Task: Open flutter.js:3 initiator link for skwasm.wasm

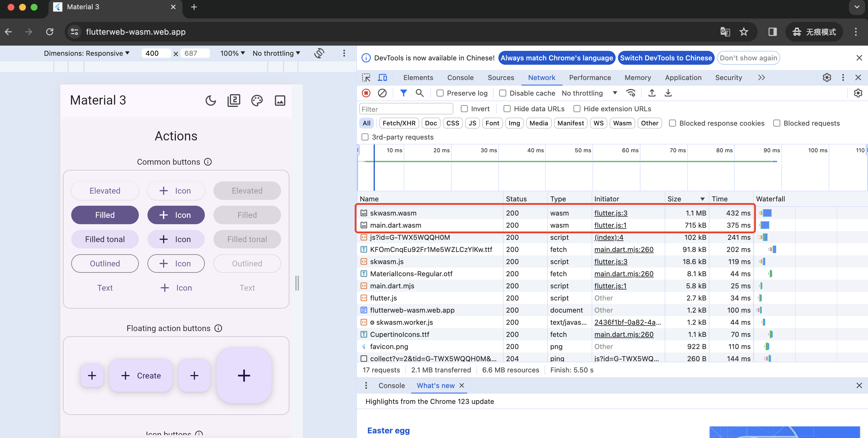Action: click(x=610, y=213)
